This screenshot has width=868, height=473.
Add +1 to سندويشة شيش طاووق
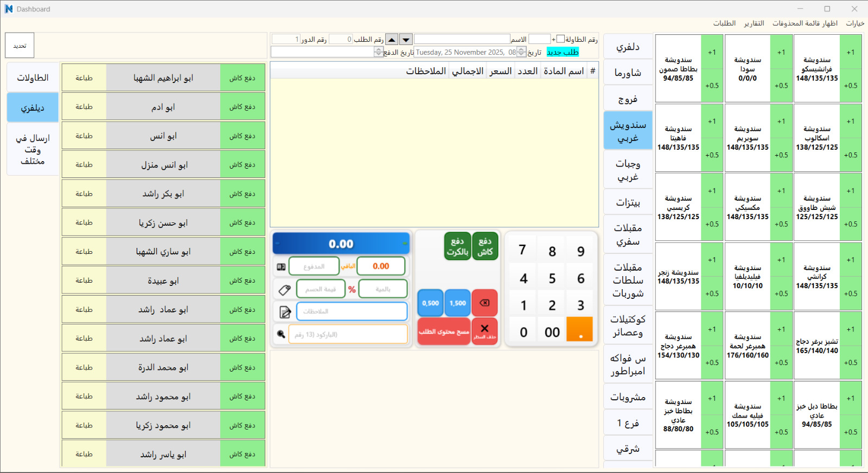[x=851, y=190]
